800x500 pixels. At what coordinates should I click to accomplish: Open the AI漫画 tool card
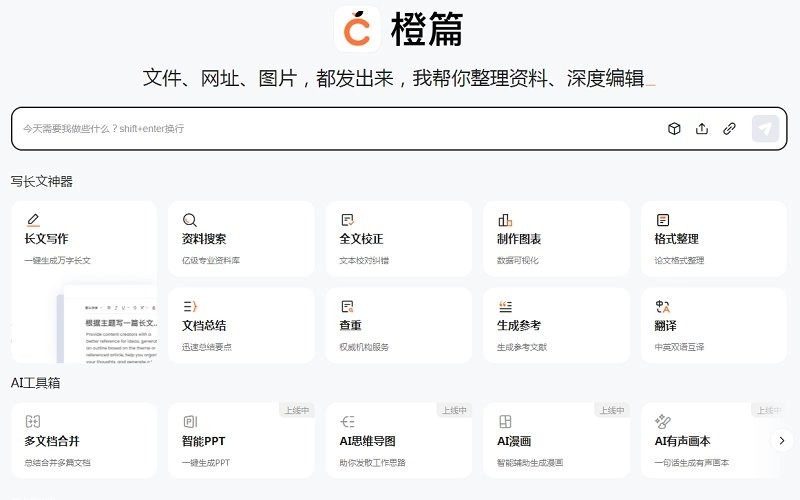[x=556, y=441]
